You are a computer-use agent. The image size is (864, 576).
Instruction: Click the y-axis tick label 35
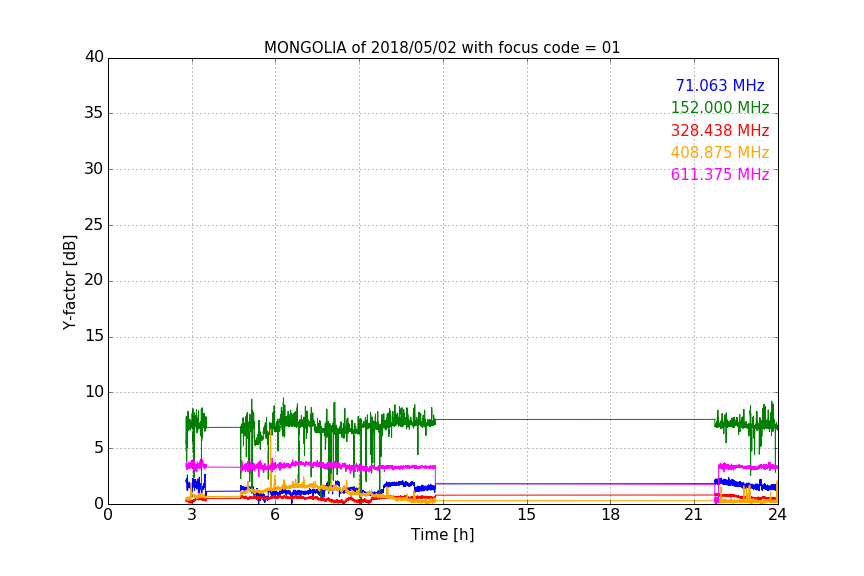94,113
